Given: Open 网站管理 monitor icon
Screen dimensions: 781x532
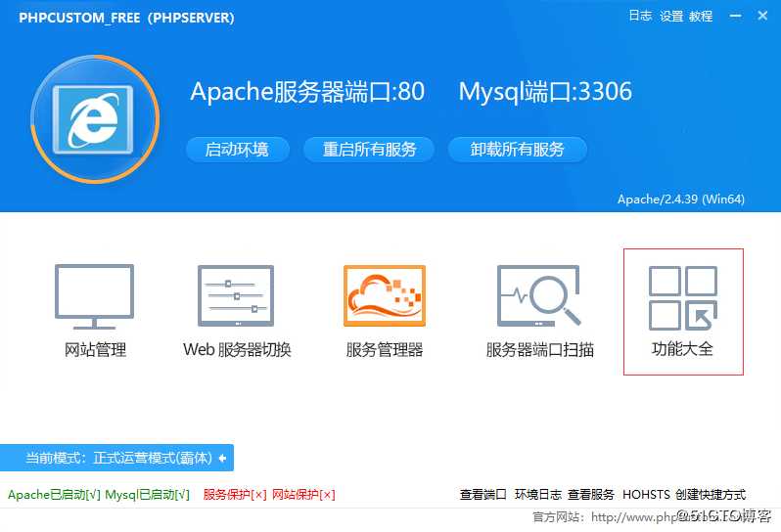Looking at the screenshot, I should click(94, 296).
